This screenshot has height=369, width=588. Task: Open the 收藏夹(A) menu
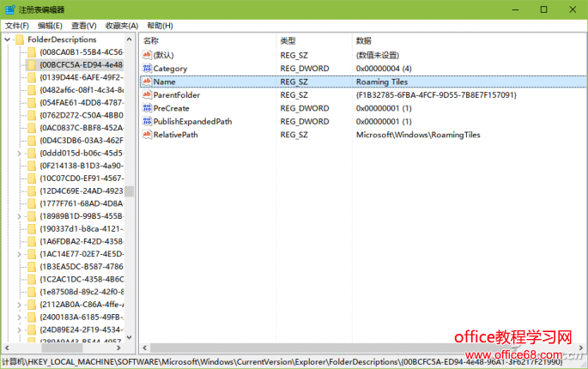(x=122, y=26)
